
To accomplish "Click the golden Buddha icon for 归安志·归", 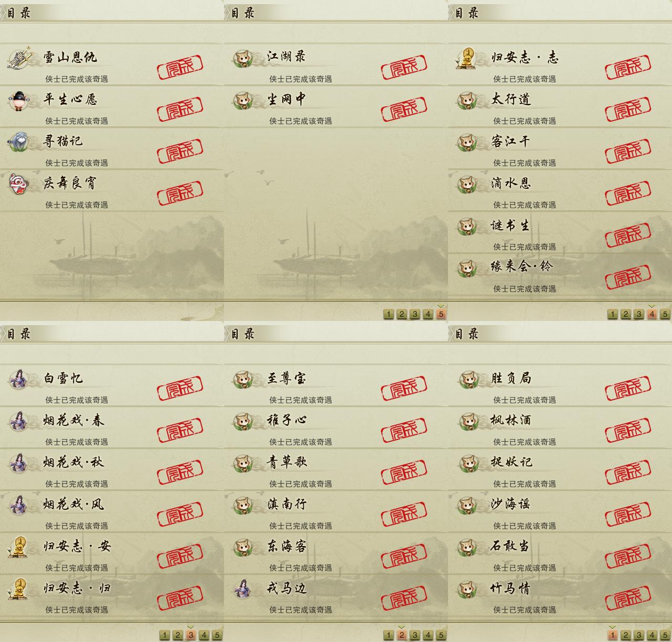I will pyautogui.click(x=18, y=588).
